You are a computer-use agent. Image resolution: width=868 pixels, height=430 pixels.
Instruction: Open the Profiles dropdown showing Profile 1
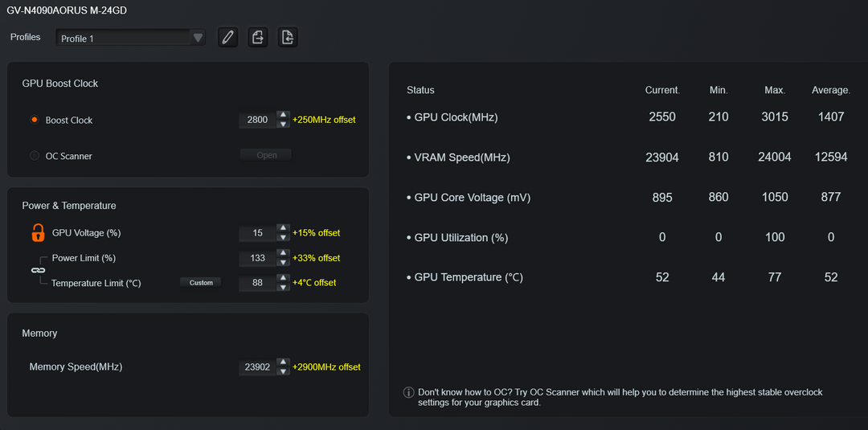coord(131,39)
